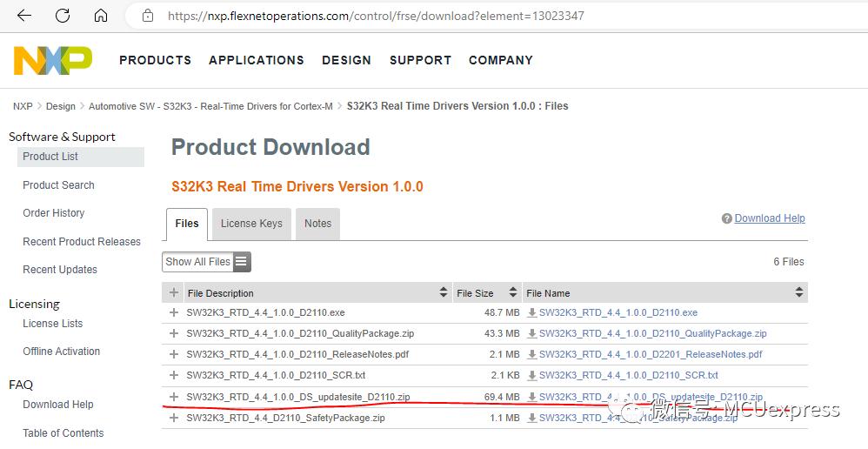Click the NXP logo
This screenshot has width=868, height=449.
click(x=52, y=60)
